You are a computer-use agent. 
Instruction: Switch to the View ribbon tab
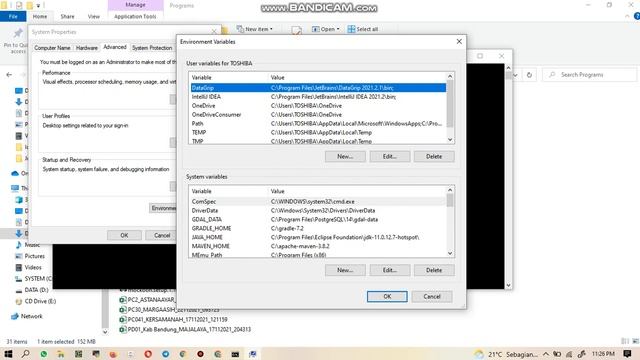pos(93,16)
